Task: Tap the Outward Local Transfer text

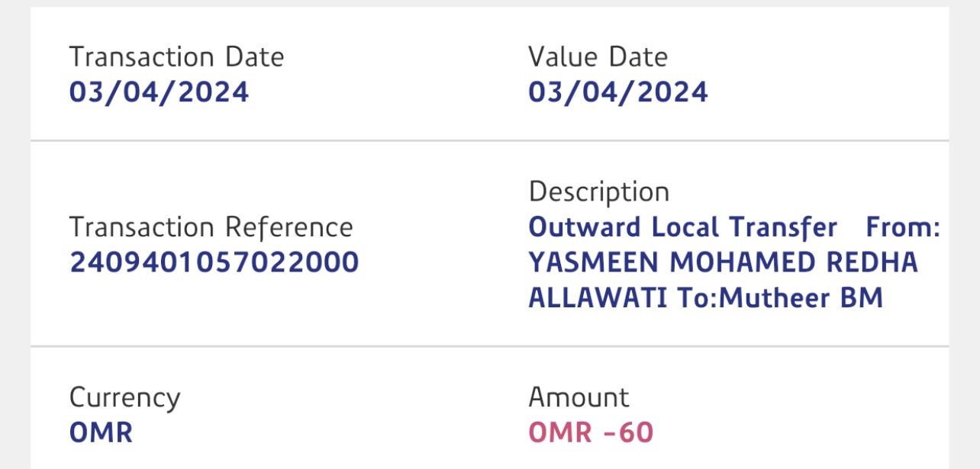Action: pyautogui.click(x=682, y=227)
